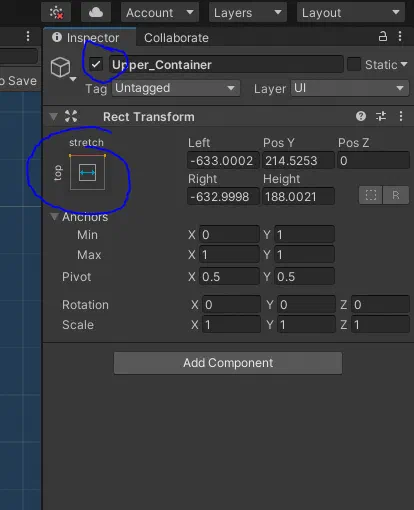This screenshot has width=414, height=510.
Task: Click the Rect Transform component icon
Action: pos(71,116)
